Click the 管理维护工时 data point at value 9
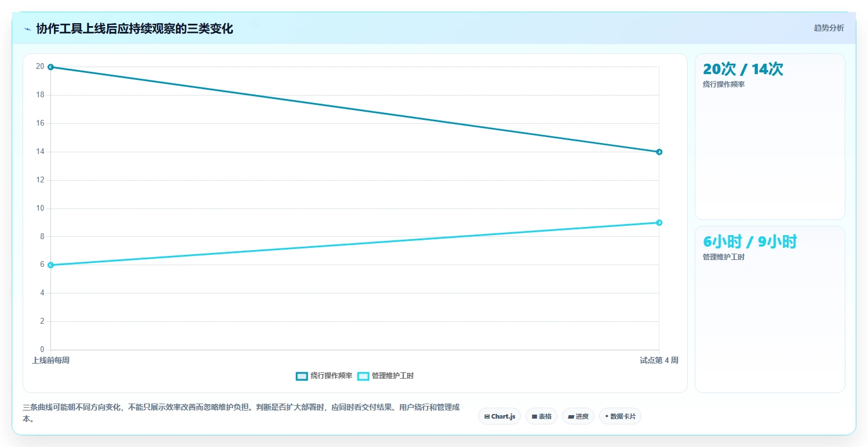The width and height of the screenshot is (868, 447). pos(659,223)
